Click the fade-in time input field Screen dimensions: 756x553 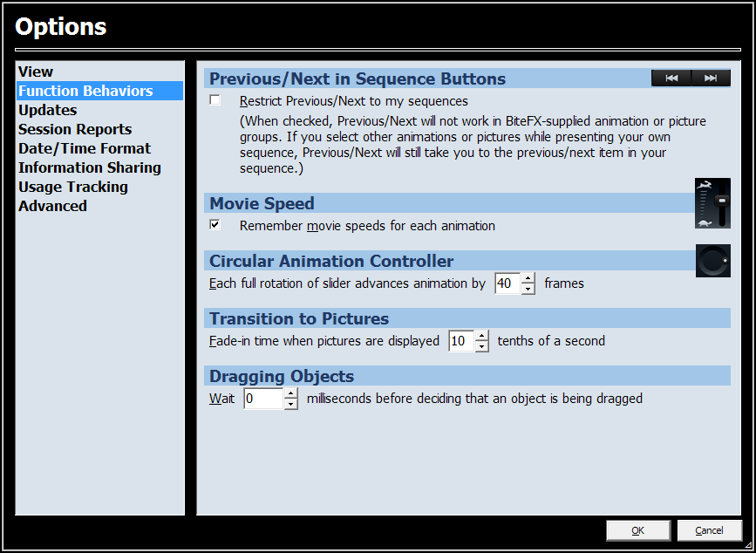point(462,341)
